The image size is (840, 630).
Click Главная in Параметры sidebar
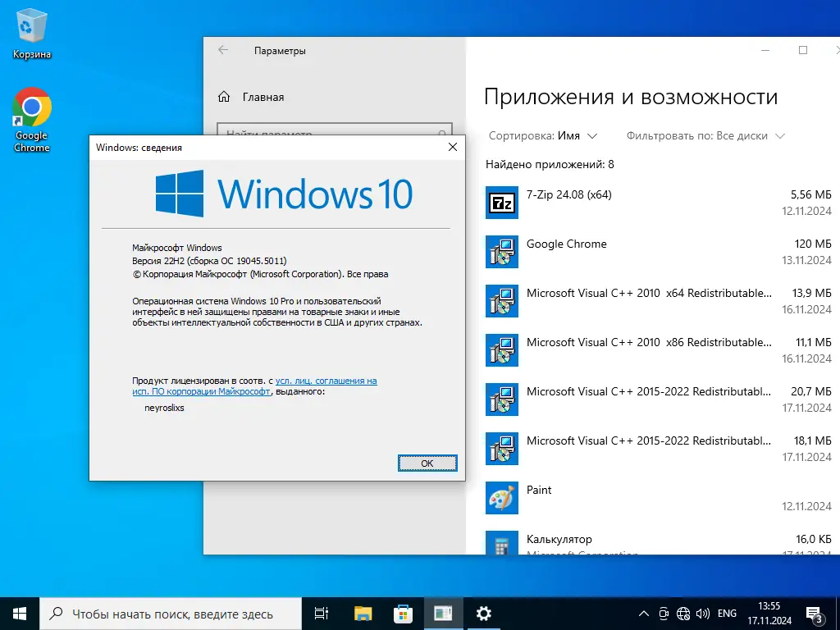[x=263, y=97]
